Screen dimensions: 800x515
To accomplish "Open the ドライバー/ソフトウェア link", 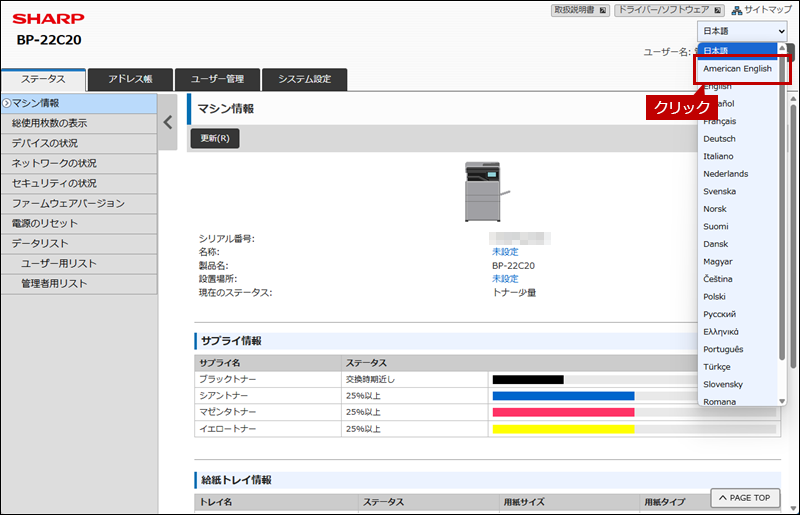I will click(x=669, y=10).
